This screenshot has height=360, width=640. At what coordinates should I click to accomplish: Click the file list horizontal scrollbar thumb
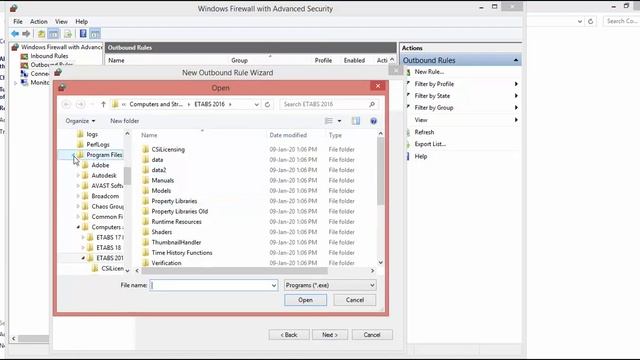[x=234, y=271]
